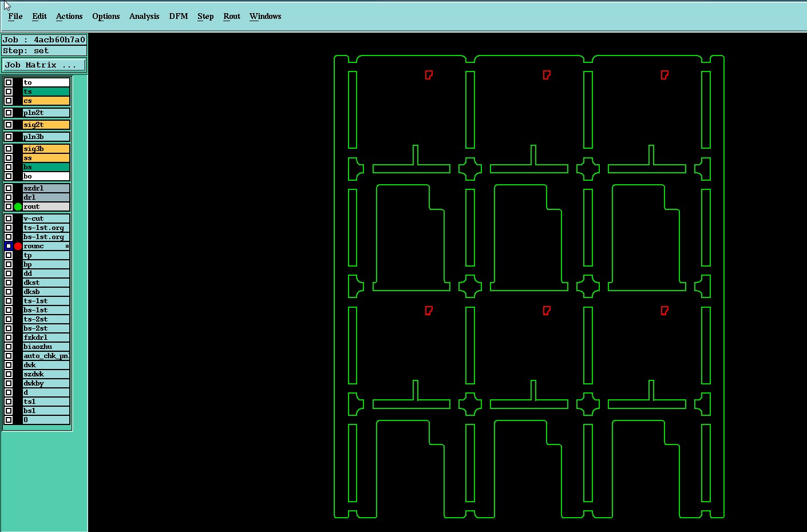Select the ts-1st layer name
Image resolution: width=807 pixels, height=532 pixels.
click(x=46, y=301)
